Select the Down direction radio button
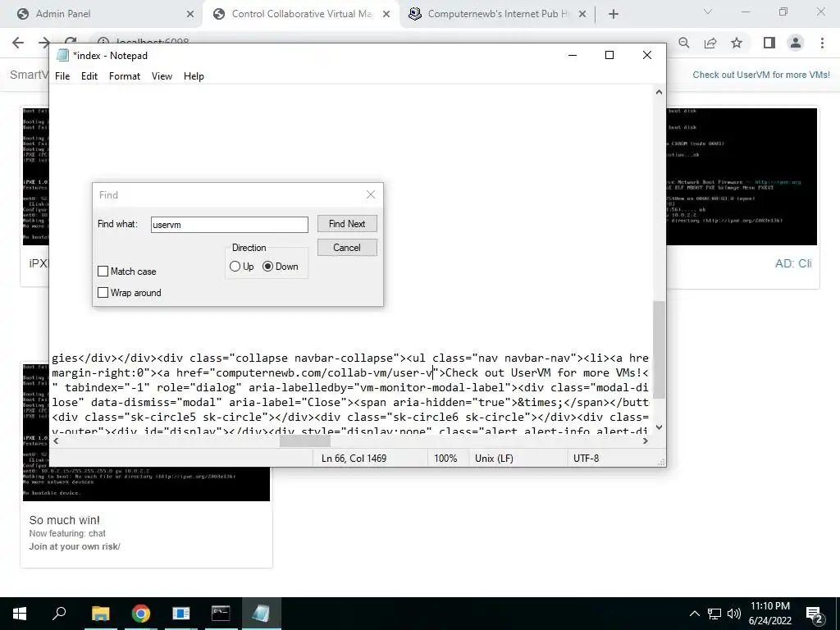Screen dimensions: 840x630 [x=268, y=267]
